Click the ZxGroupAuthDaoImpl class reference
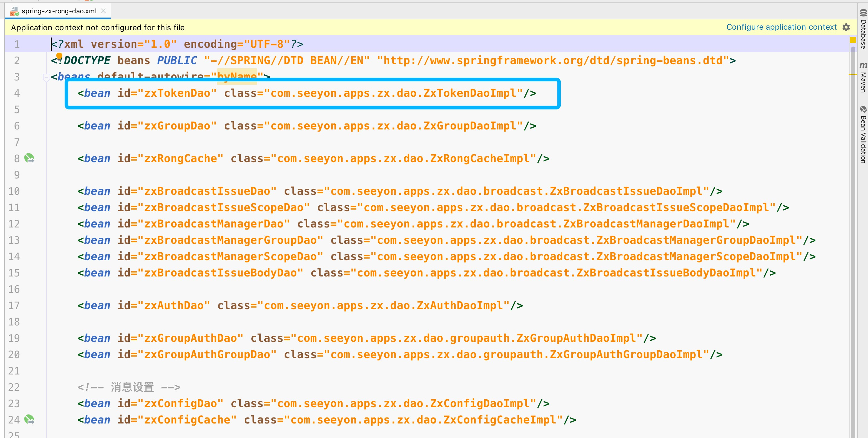Image resolution: width=868 pixels, height=438 pixels. (x=579, y=338)
